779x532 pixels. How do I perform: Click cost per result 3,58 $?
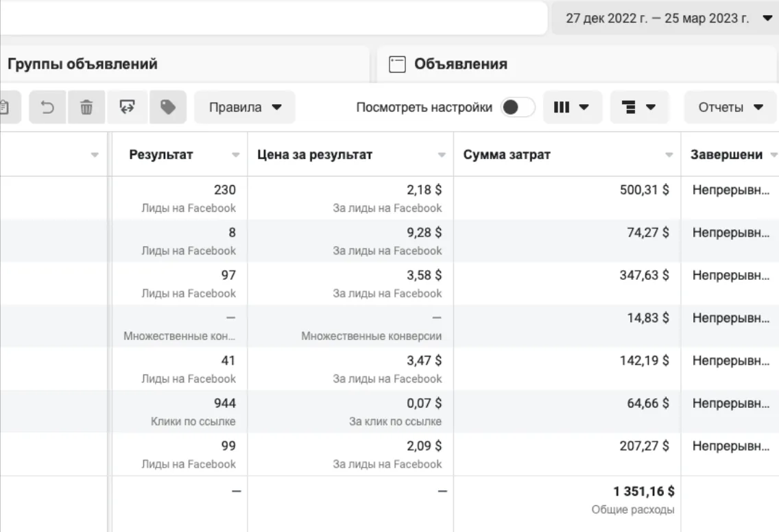pyautogui.click(x=424, y=275)
